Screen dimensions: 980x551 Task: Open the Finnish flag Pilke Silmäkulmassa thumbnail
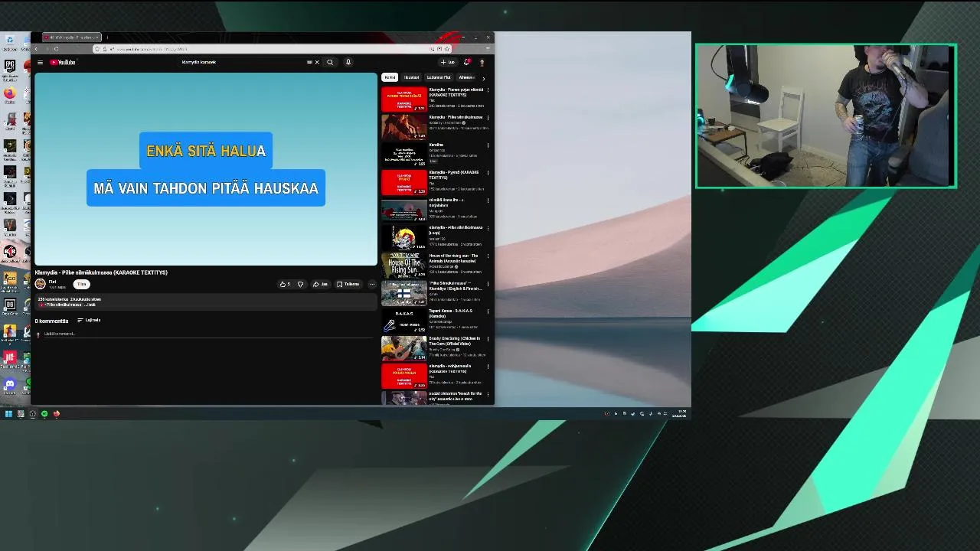pyautogui.click(x=403, y=292)
